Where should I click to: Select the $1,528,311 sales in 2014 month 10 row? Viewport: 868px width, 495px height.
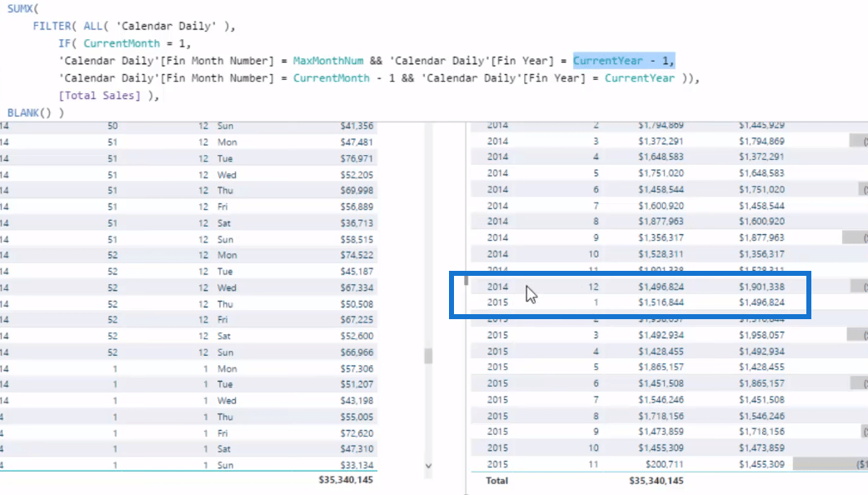[x=661, y=254]
